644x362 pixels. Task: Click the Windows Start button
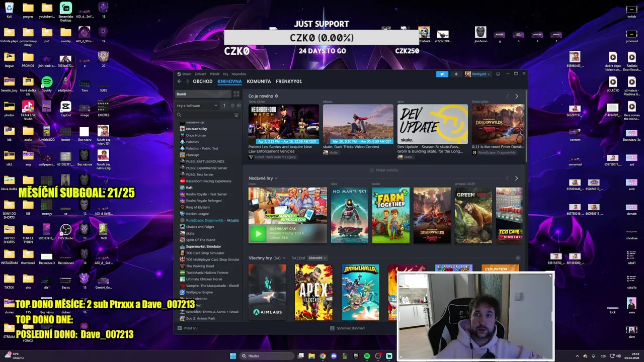pyautogui.click(x=233, y=356)
